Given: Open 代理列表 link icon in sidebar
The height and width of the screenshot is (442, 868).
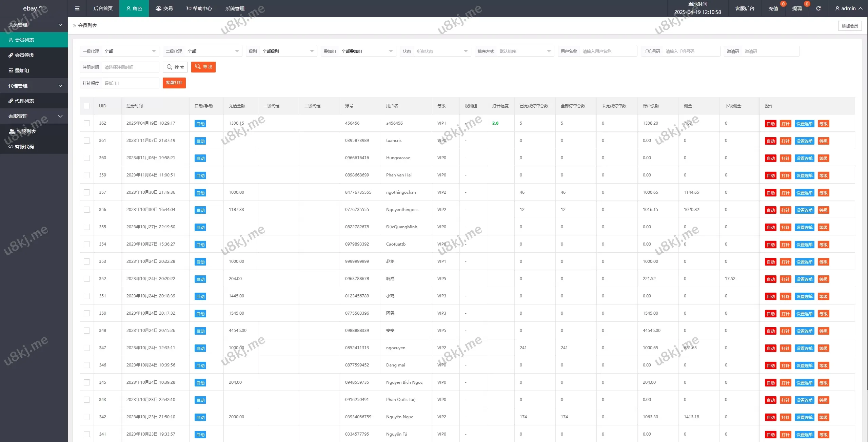Looking at the screenshot, I should pyautogui.click(x=11, y=101).
